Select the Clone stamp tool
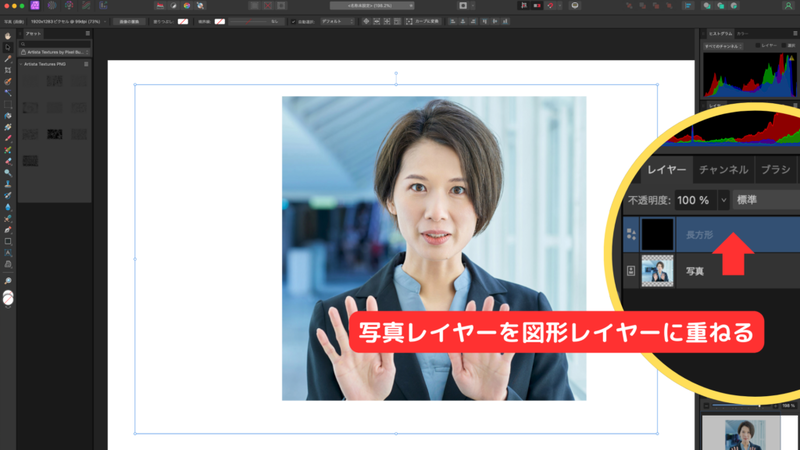This screenshot has height=450, width=800. (x=8, y=184)
